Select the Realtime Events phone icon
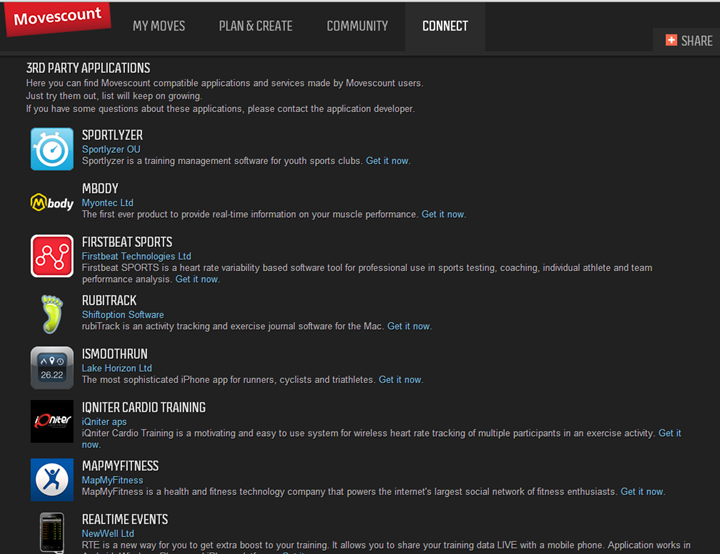Image resolution: width=720 pixels, height=554 pixels. tap(52, 532)
